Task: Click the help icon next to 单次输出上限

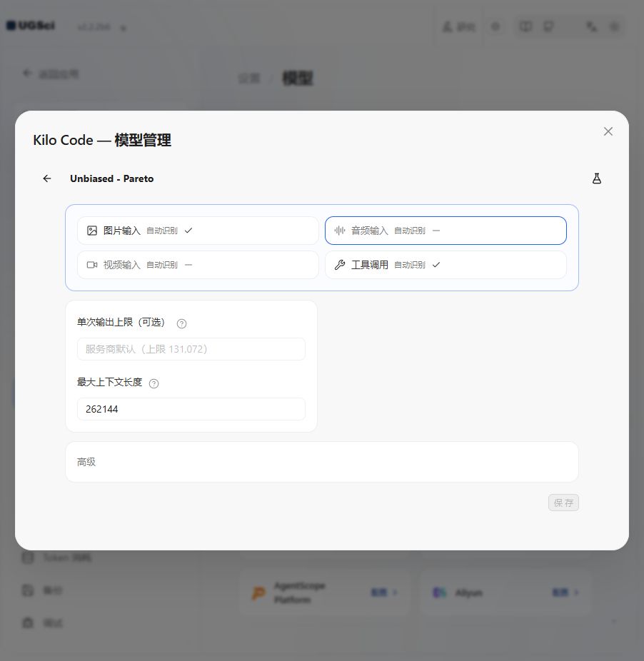Action: [181, 323]
